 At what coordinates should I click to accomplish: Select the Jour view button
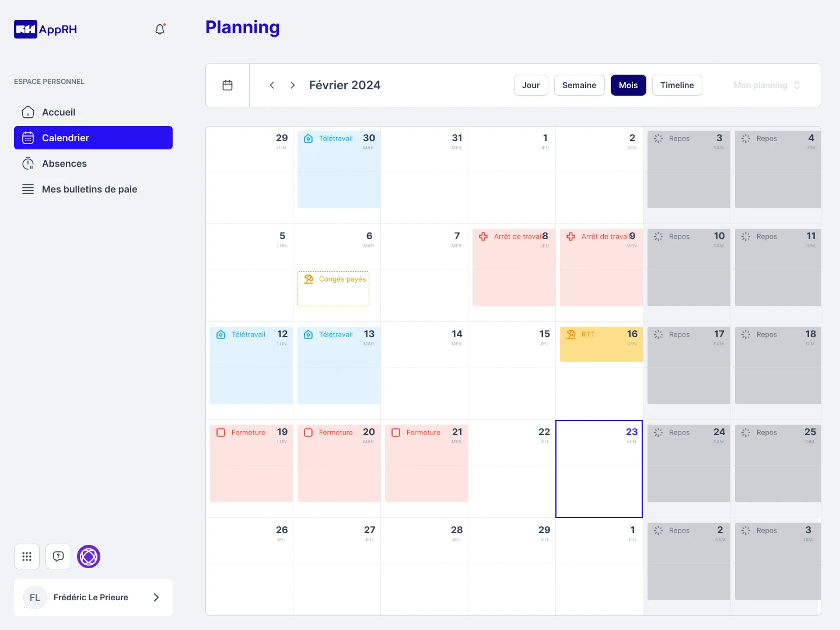pos(530,85)
